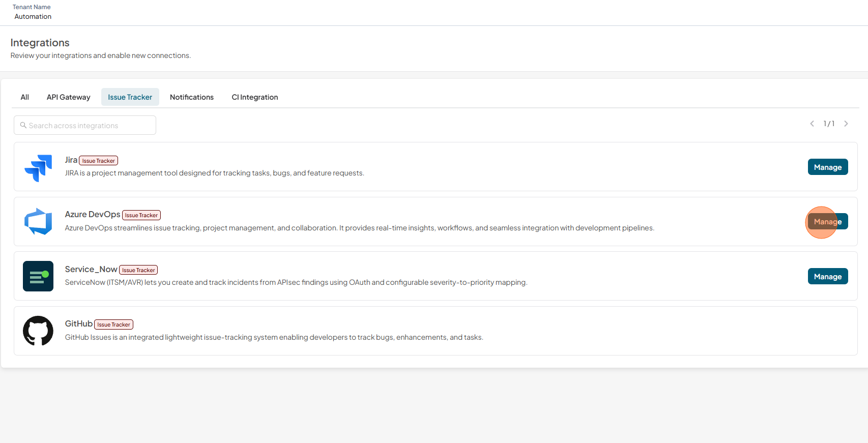Manage the Service_Now integration
This screenshot has height=443, width=868.
click(828, 276)
